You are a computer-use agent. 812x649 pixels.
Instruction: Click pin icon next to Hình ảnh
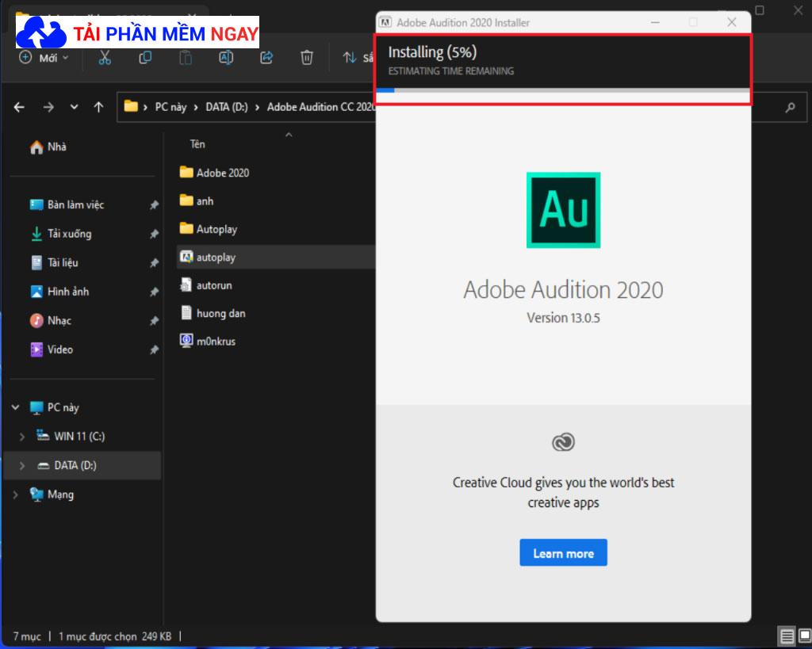pos(154,292)
